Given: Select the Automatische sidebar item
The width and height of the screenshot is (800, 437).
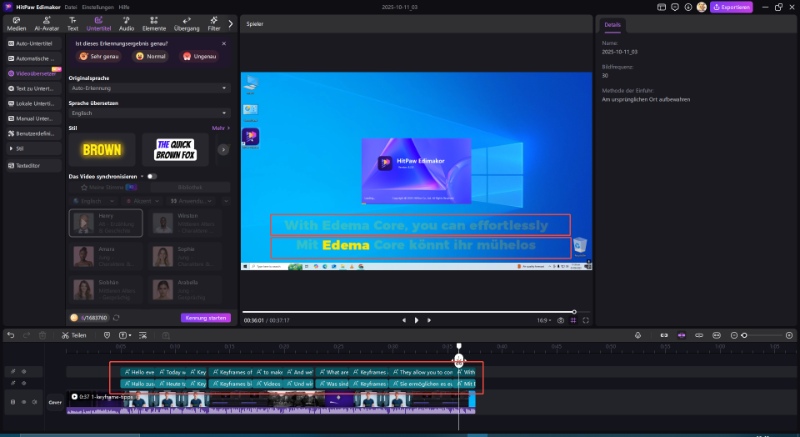Looking at the screenshot, I should coord(34,59).
